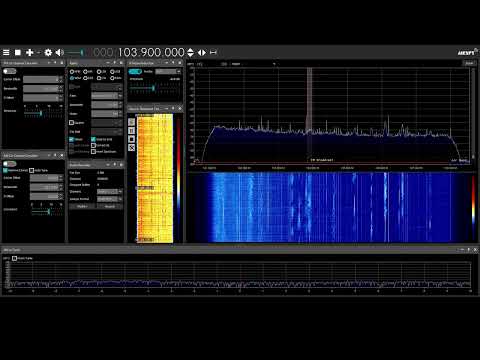Open the Audio Recorder Channels dropdown
Image resolution: width=480 pixels, height=360 pixels.
[x=109, y=192]
